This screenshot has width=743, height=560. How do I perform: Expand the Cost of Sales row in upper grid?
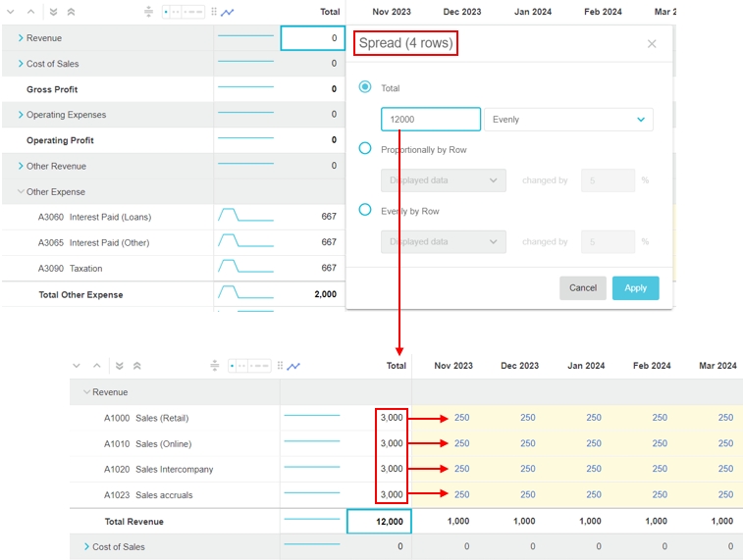21,64
